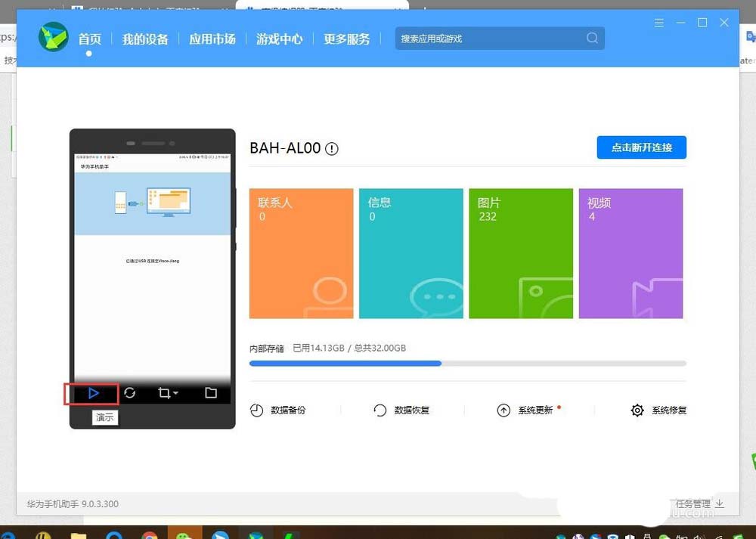756x539 pixels.
Task: Minimize the HiSuite window
Action: tap(681, 23)
